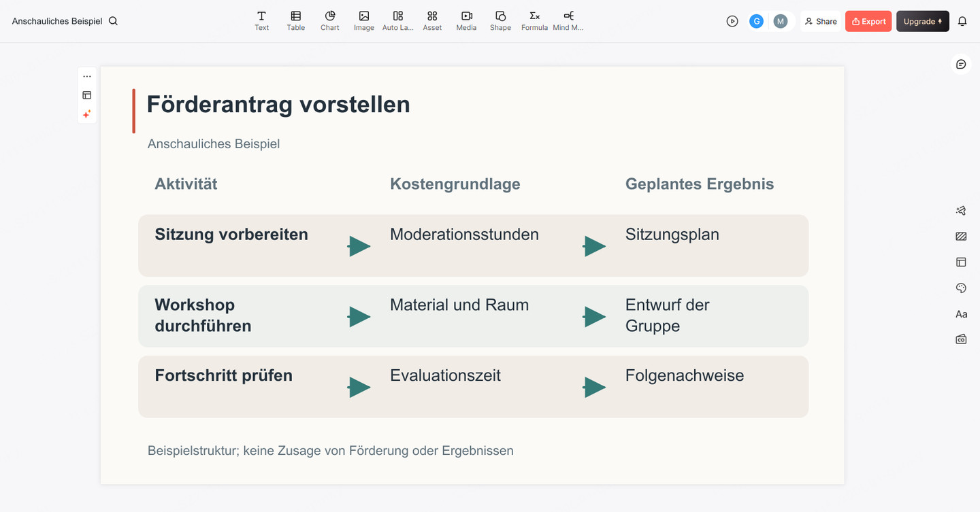Open the Auto Layout tool

398,21
